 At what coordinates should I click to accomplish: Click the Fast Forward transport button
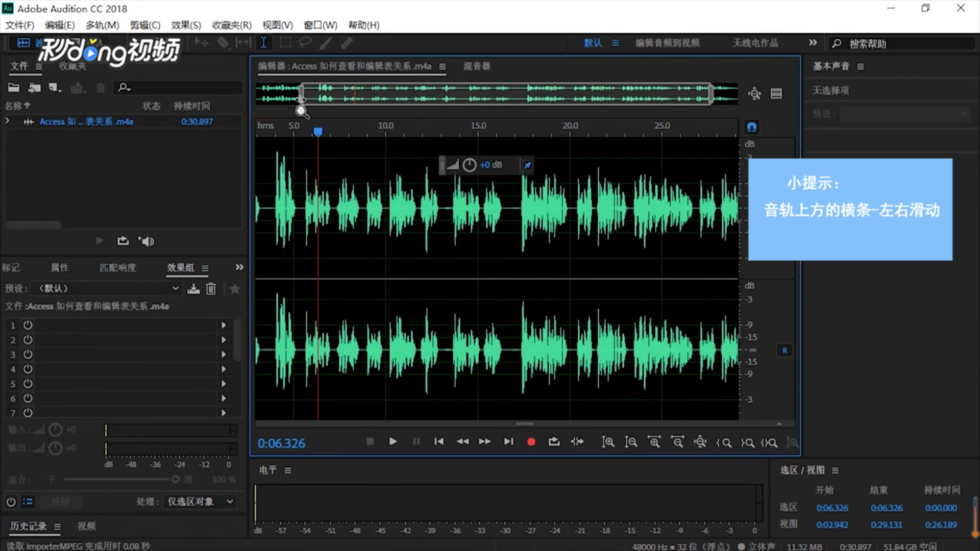click(485, 442)
